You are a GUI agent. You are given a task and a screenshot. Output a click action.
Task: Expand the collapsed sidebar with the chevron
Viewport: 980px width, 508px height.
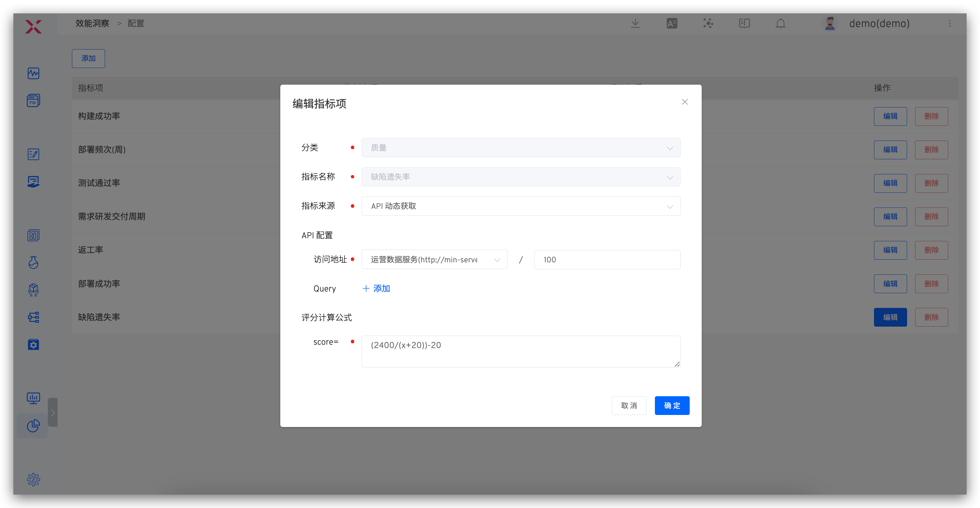pyautogui.click(x=53, y=413)
